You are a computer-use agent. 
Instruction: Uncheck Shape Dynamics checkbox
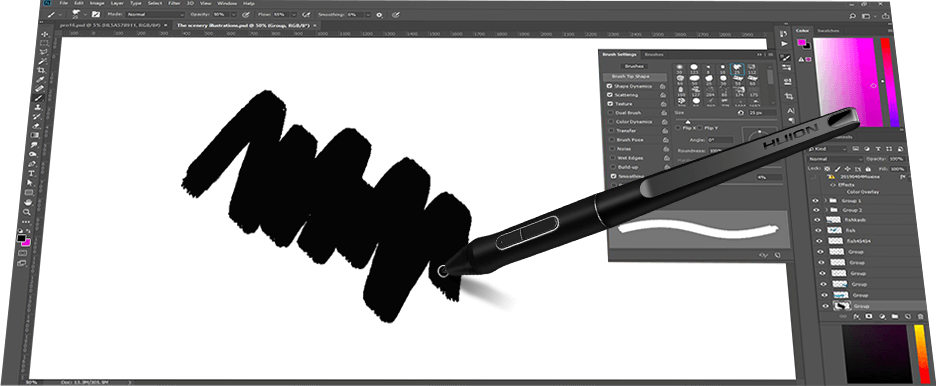[x=609, y=87]
